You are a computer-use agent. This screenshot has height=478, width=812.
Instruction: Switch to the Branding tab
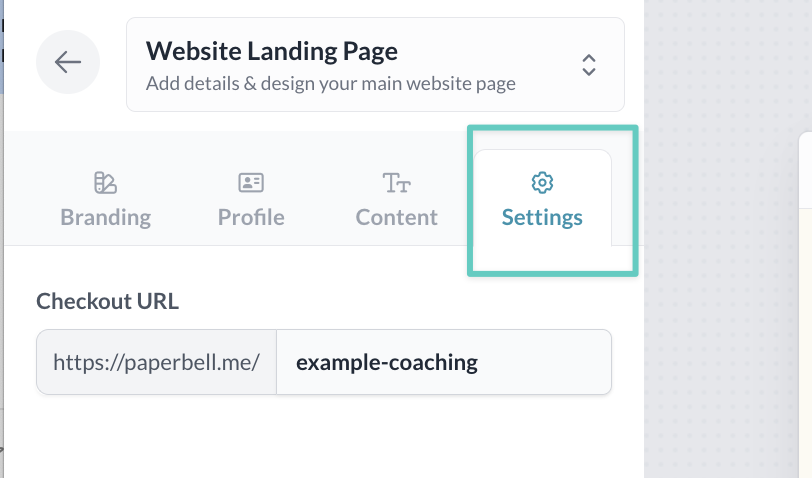(105, 217)
